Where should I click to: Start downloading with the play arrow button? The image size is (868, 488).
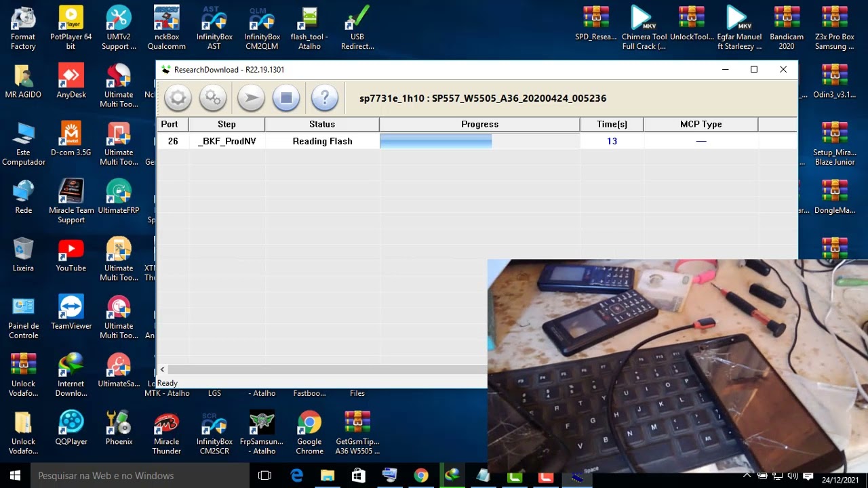(251, 98)
